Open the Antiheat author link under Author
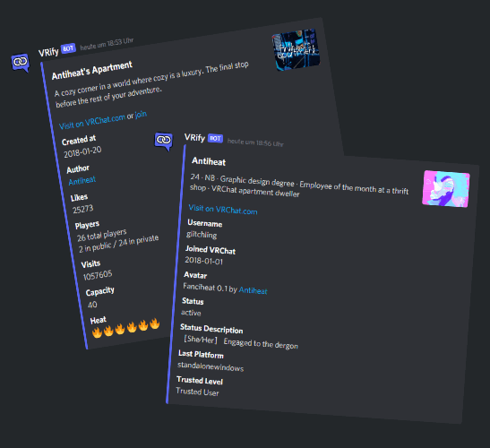 82,180
